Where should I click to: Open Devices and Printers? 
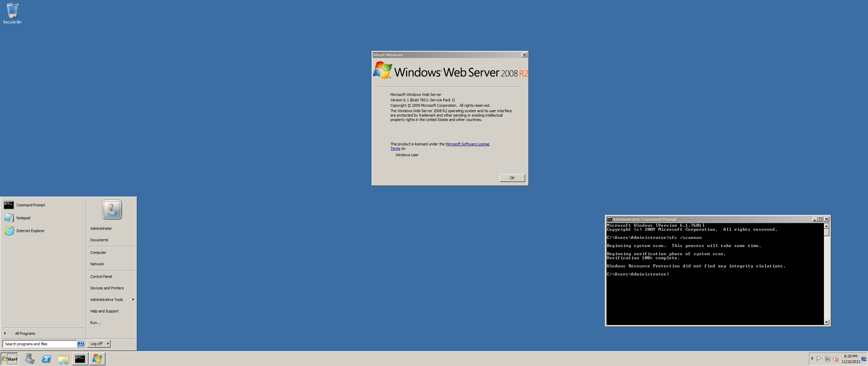pyautogui.click(x=107, y=288)
